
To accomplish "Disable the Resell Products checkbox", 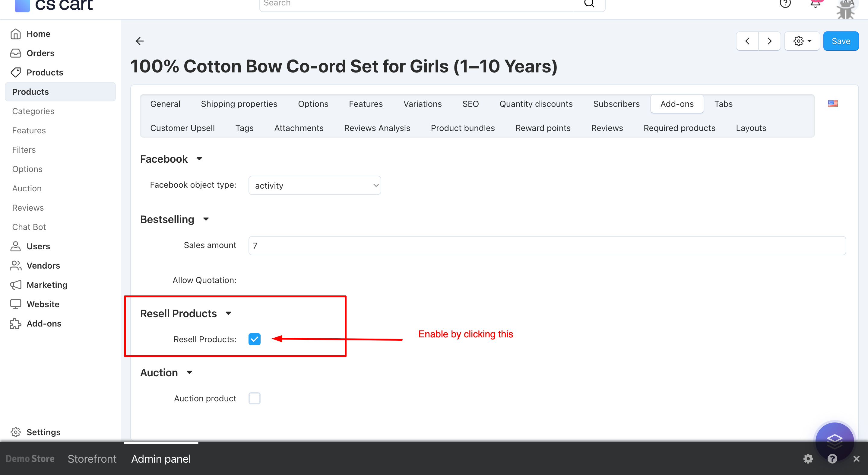I will point(255,339).
